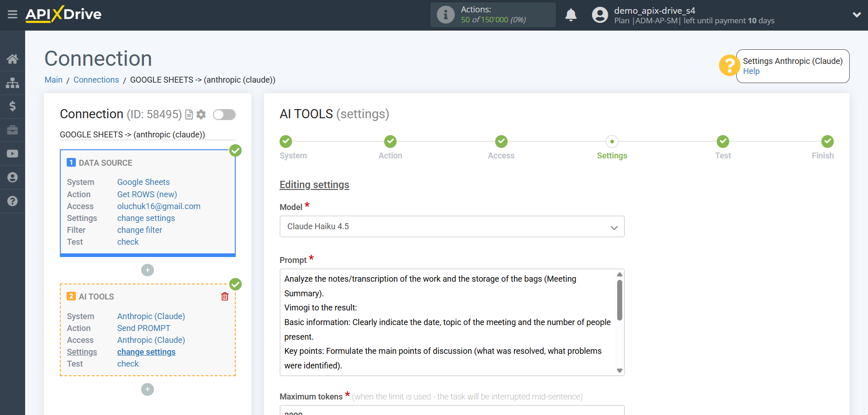The height and width of the screenshot is (415, 868).
Task: Delete the AI Tools block
Action: (x=225, y=297)
